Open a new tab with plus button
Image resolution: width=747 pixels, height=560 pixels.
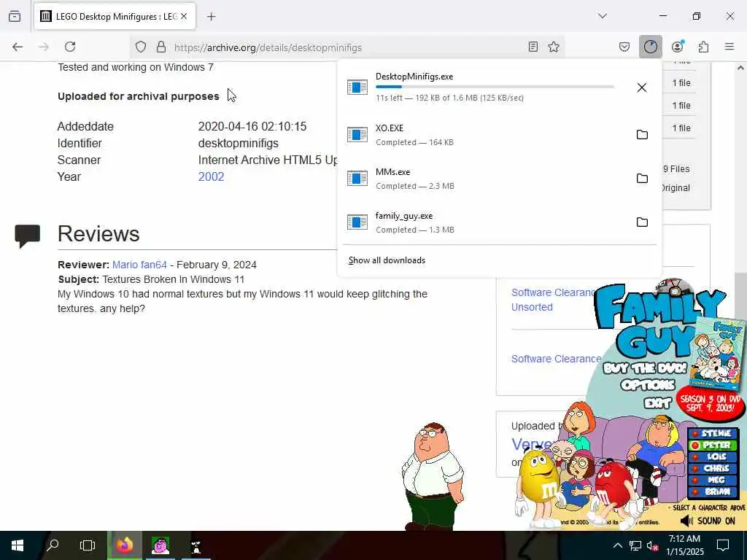click(x=212, y=17)
